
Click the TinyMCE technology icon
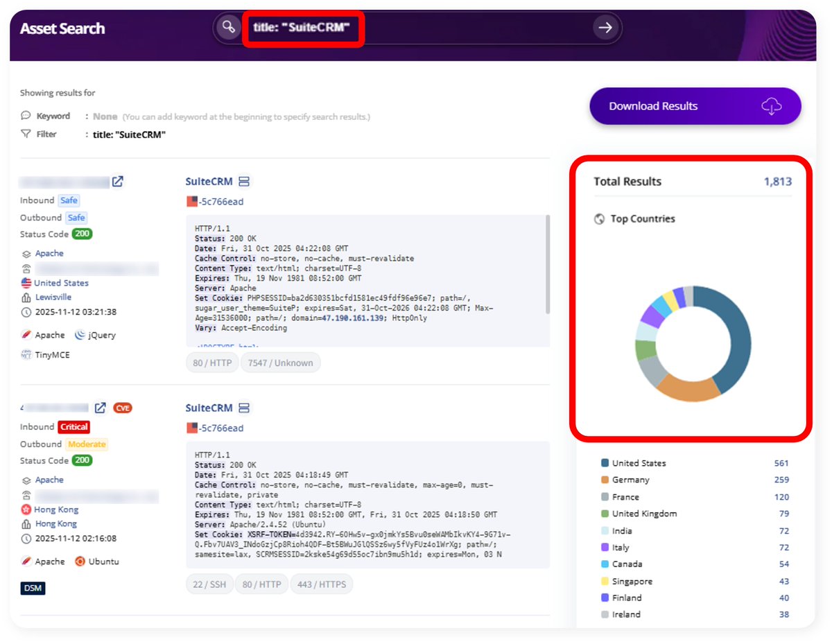tap(26, 355)
